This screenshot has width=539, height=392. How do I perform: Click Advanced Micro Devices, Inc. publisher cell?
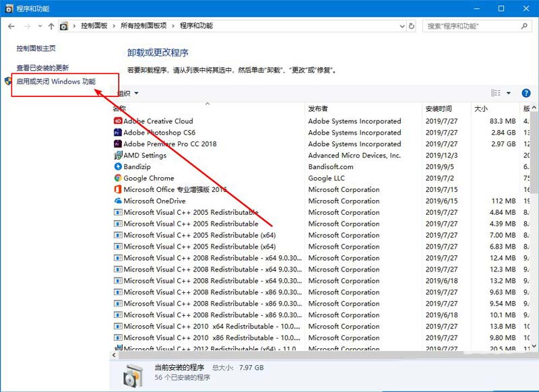[354, 156]
